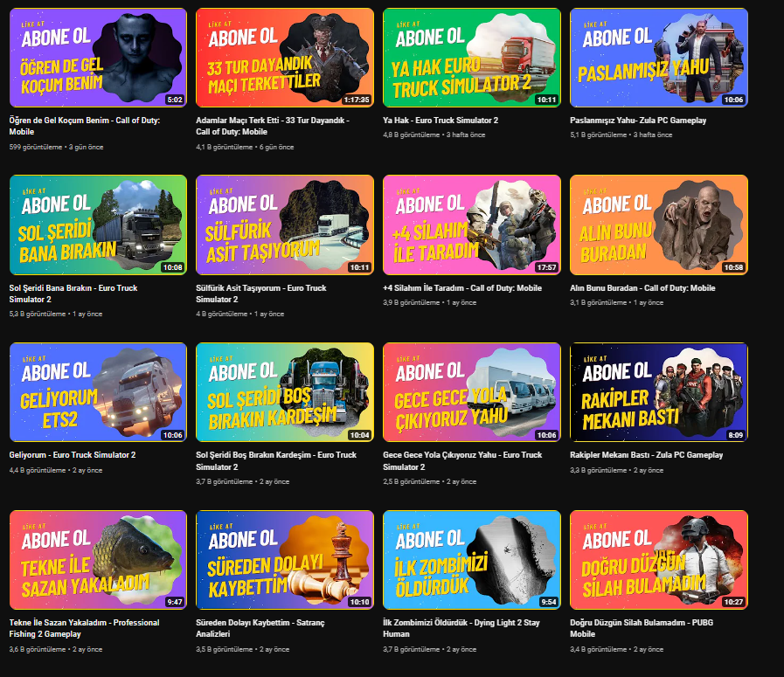Click the '4 B görüntüleme • 1 ay önce' text
784x677 pixels.
(x=240, y=314)
